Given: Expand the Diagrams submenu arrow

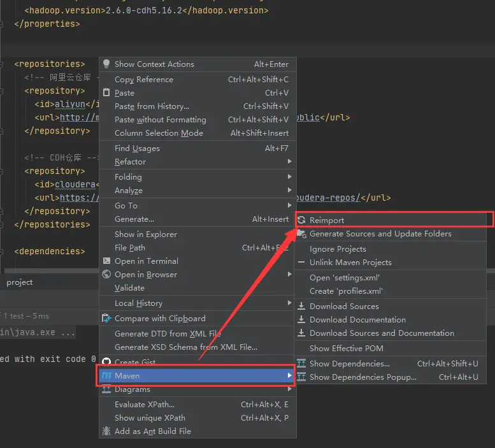Looking at the screenshot, I should pos(289,389).
